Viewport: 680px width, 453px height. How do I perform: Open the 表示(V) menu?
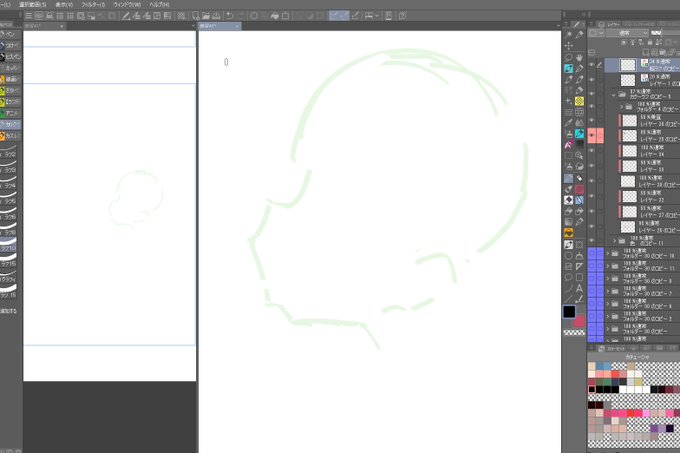[x=64, y=4]
